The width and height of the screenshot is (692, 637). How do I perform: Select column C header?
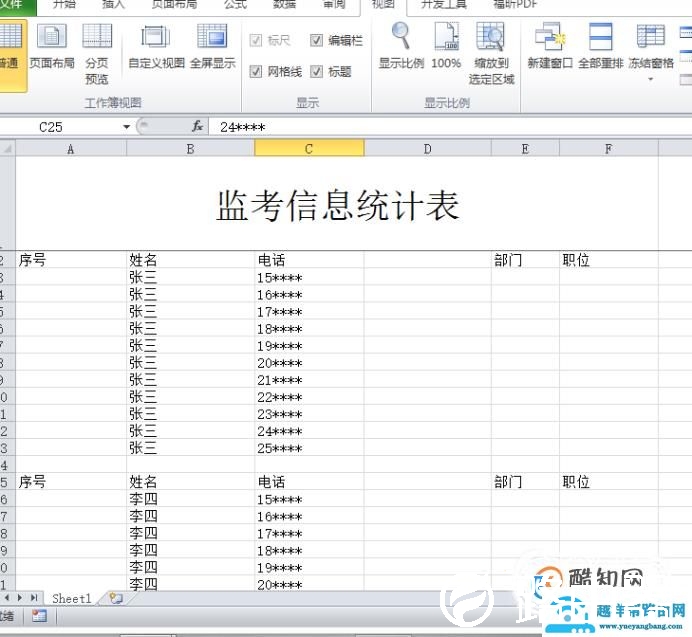(x=309, y=149)
